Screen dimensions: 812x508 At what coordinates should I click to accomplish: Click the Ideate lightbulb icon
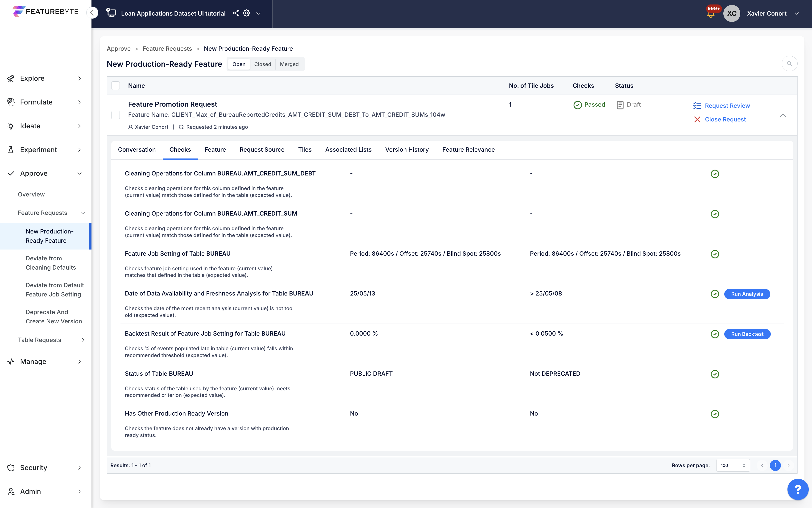point(11,126)
